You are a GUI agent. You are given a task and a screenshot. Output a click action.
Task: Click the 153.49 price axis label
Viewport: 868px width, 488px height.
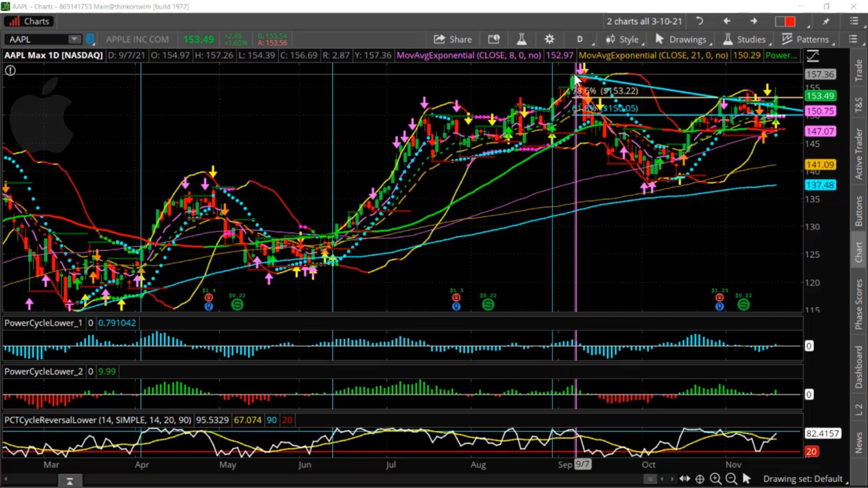pyautogui.click(x=820, y=96)
